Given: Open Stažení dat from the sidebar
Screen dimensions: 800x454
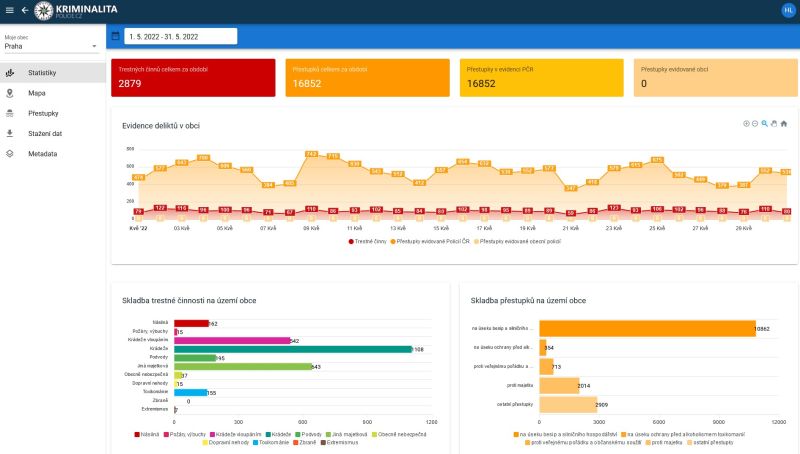Looking at the screenshot, I should [45, 133].
